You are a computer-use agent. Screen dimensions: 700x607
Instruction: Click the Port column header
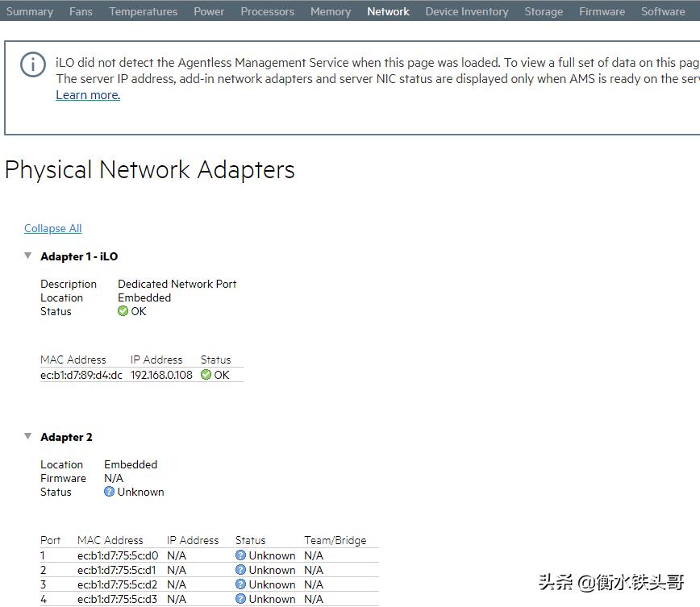51,540
